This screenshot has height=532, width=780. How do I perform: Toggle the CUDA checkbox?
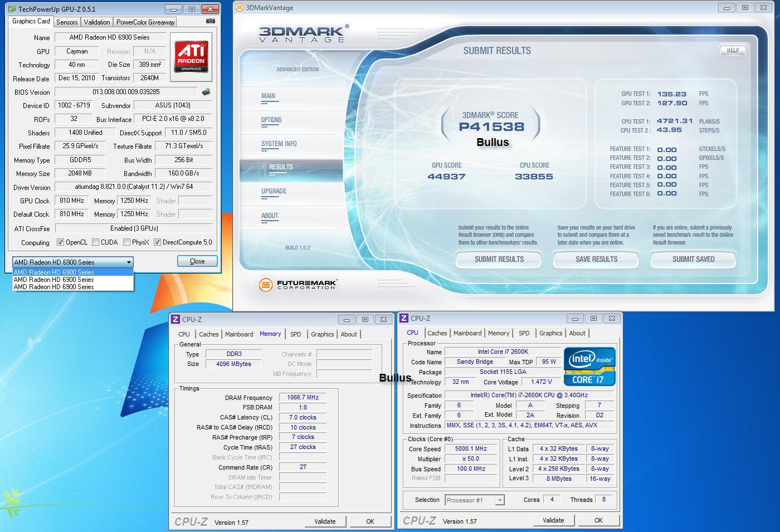[x=95, y=242]
